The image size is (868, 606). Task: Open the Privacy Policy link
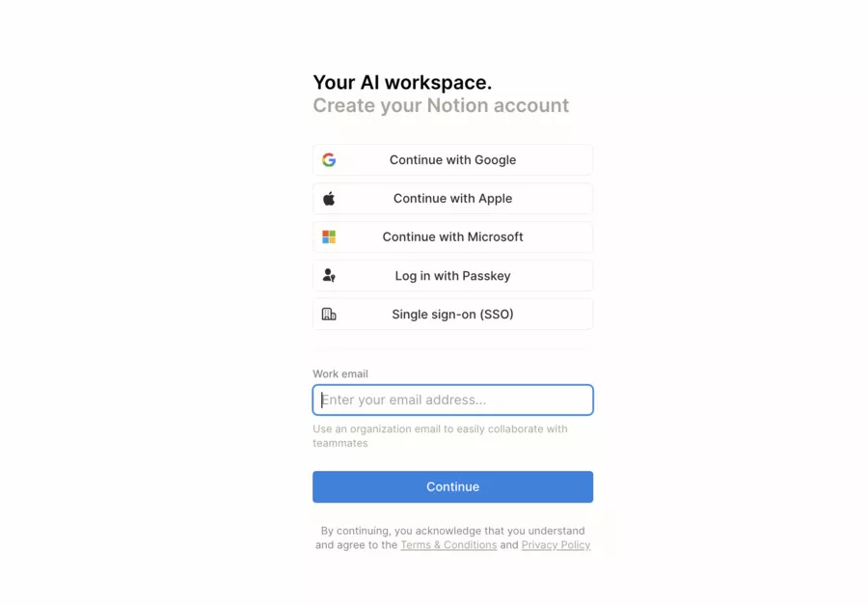tap(556, 544)
